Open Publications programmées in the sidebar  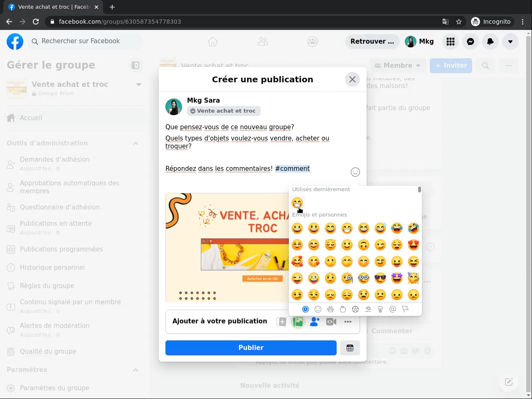(75, 249)
